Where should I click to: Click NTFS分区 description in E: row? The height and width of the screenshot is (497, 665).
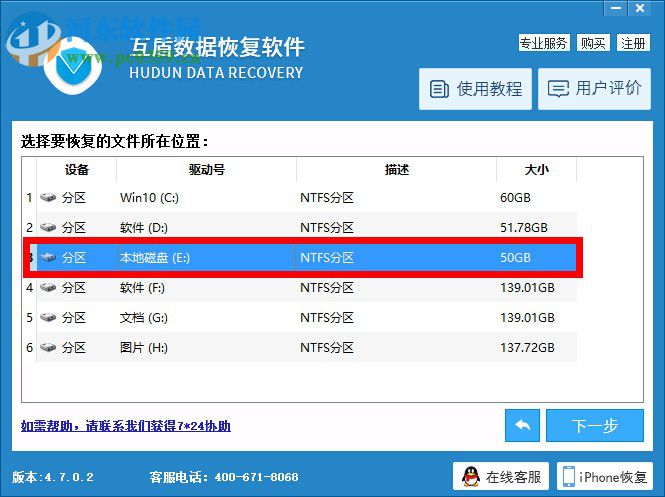pyautogui.click(x=327, y=257)
